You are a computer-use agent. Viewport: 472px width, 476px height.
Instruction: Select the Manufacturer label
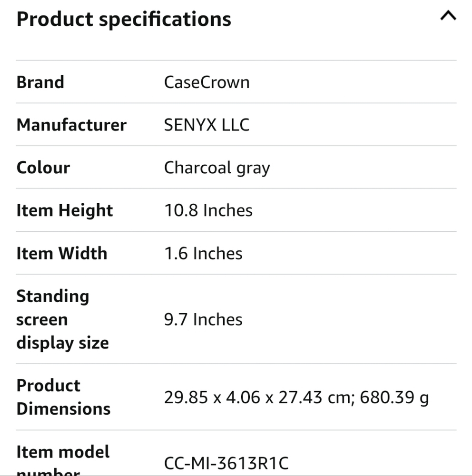(72, 125)
